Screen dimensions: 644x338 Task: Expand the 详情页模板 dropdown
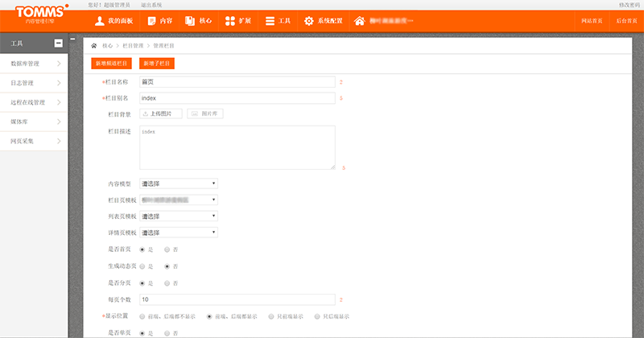179,233
